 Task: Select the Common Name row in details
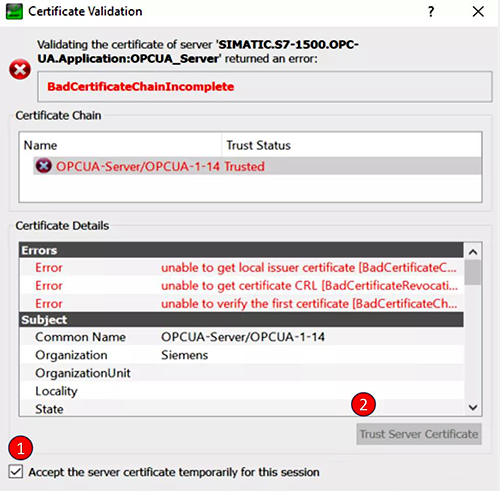coord(242,337)
